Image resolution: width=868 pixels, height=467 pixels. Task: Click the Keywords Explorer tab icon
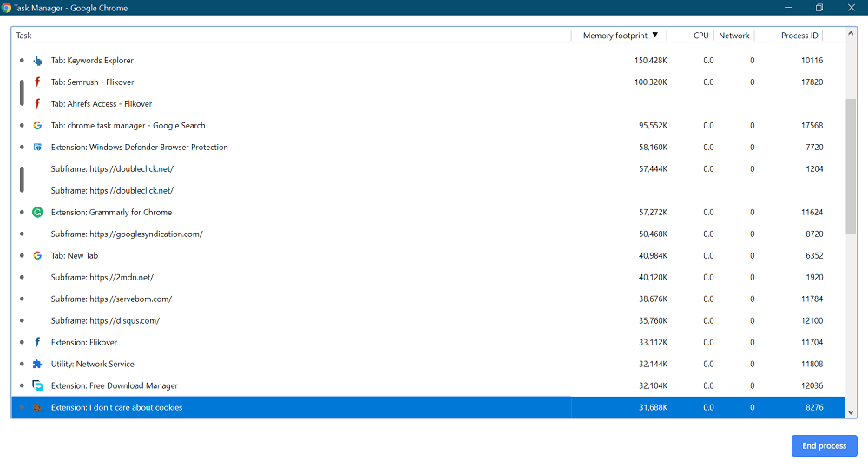point(37,60)
